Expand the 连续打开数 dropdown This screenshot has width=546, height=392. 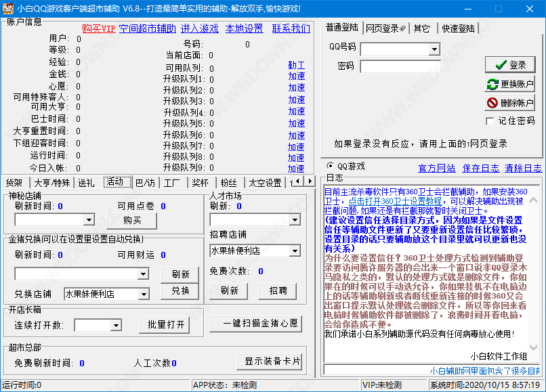(116, 326)
